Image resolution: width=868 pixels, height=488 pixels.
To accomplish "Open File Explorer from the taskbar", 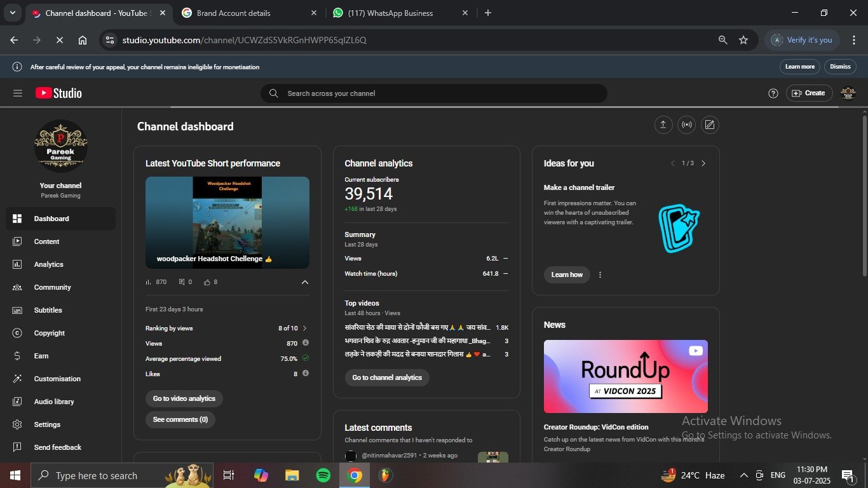I will 292,475.
